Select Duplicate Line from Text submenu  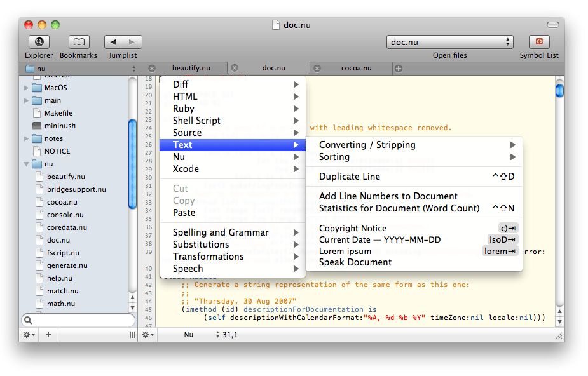[x=350, y=177]
